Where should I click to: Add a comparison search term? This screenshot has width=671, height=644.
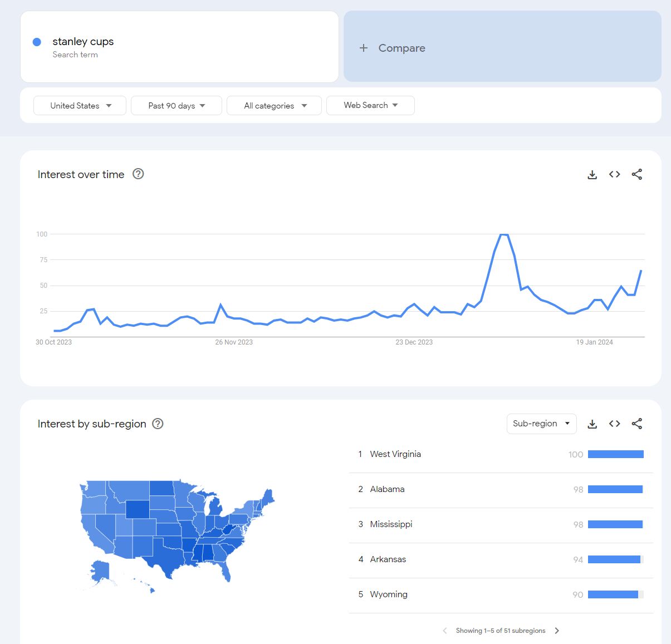[392, 48]
